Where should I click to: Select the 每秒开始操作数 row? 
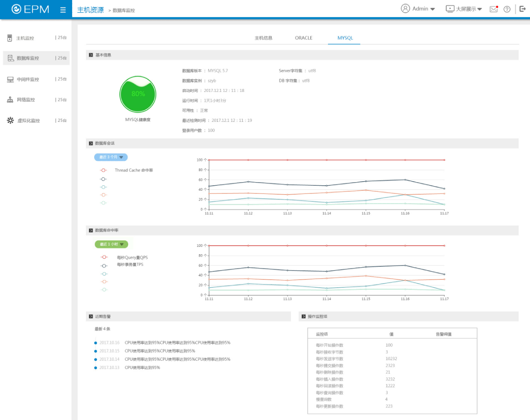point(392,345)
